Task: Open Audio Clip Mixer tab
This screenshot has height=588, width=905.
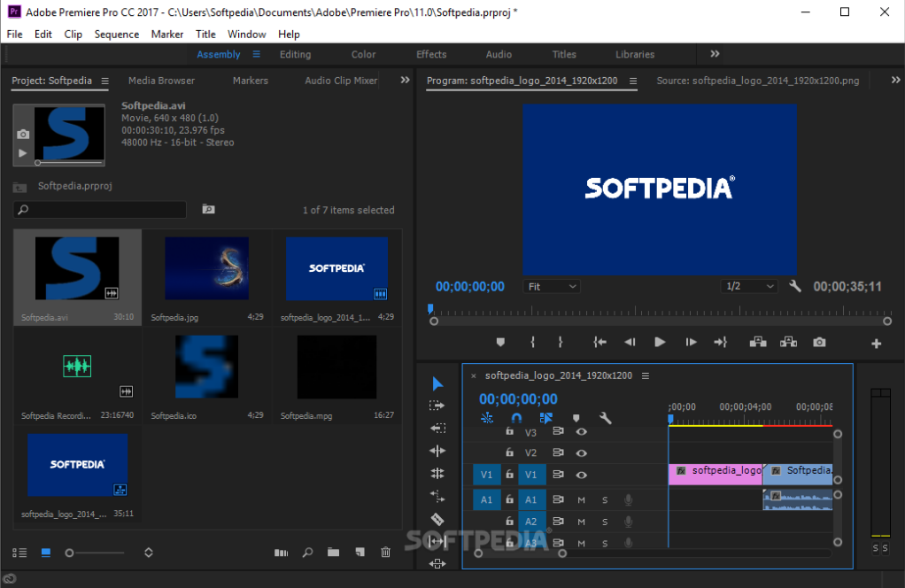Action: (x=341, y=81)
